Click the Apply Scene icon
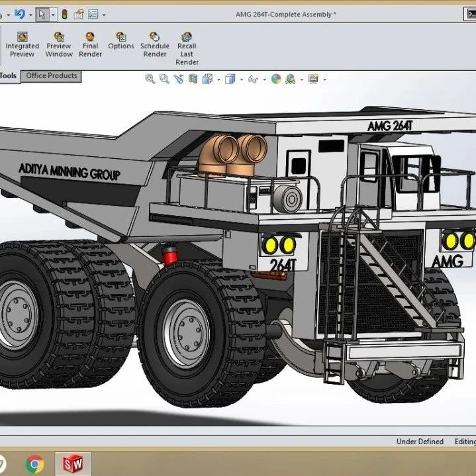The image size is (476, 476). coord(291,79)
